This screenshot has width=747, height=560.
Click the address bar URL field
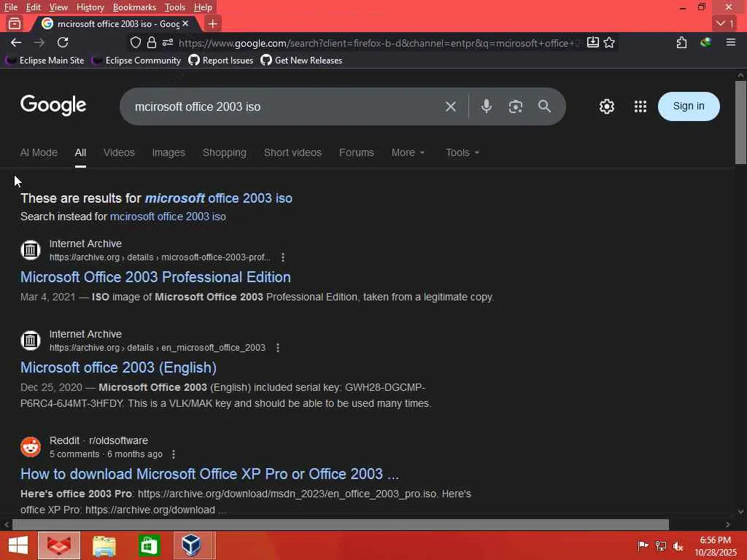pyautogui.click(x=379, y=43)
